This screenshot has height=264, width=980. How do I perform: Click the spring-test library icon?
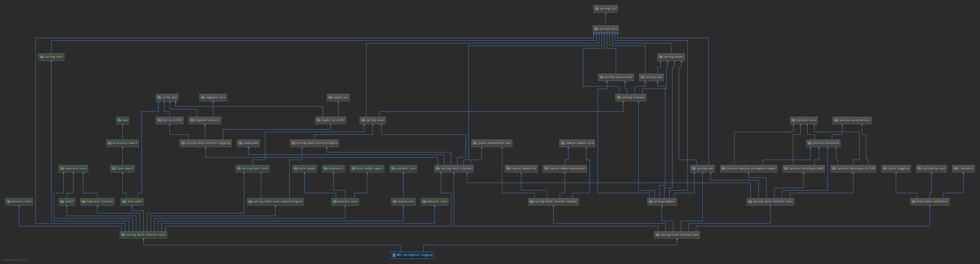[42, 57]
